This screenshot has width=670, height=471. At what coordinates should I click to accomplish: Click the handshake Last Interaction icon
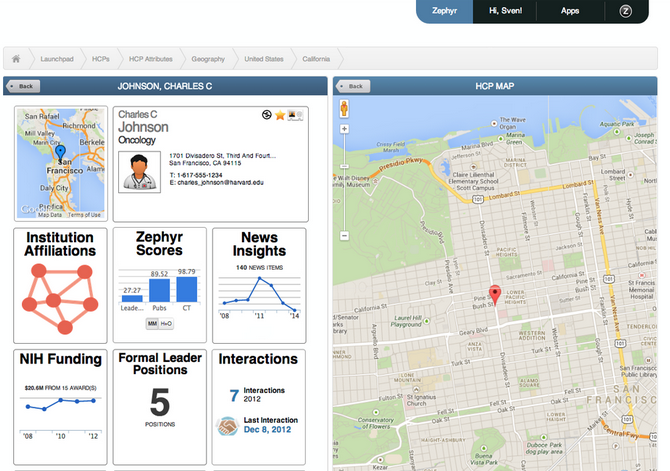227,425
